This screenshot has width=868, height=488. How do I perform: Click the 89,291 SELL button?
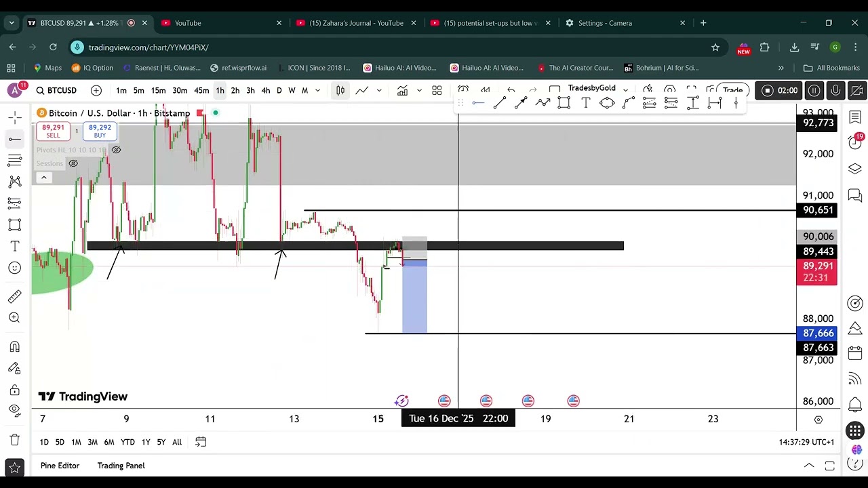pyautogui.click(x=53, y=131)
